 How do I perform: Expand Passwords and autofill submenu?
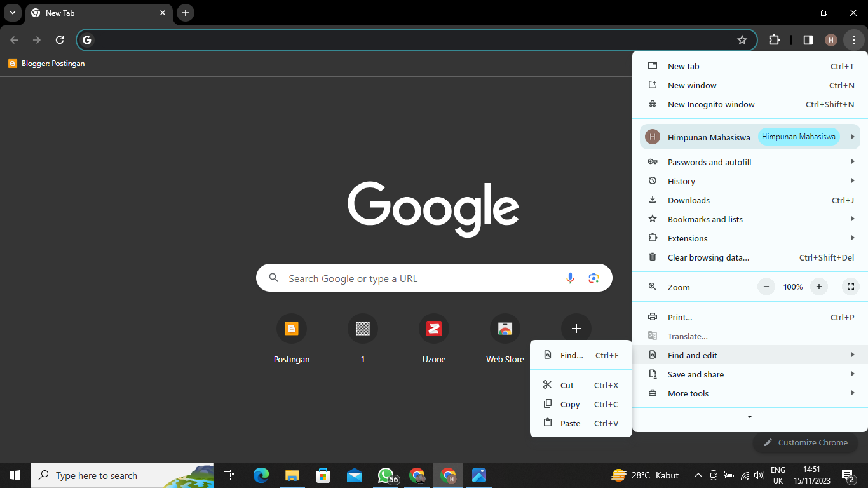pos(750,162)
